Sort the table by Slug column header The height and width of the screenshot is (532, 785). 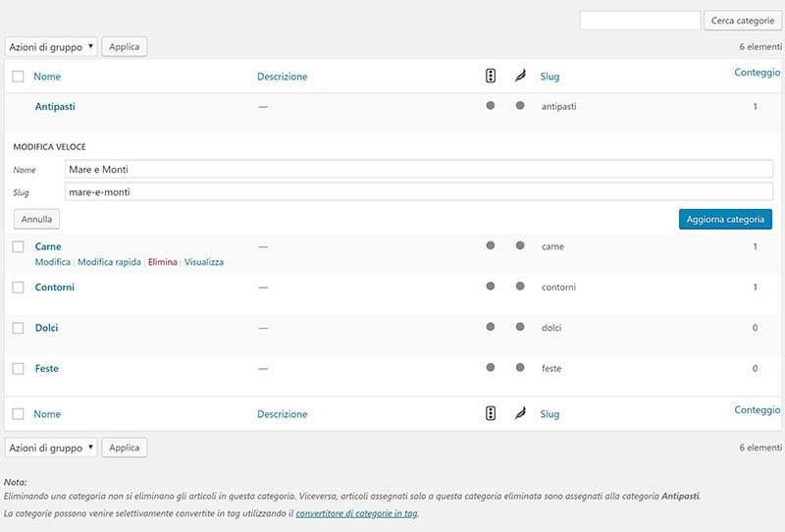[549, 77]
